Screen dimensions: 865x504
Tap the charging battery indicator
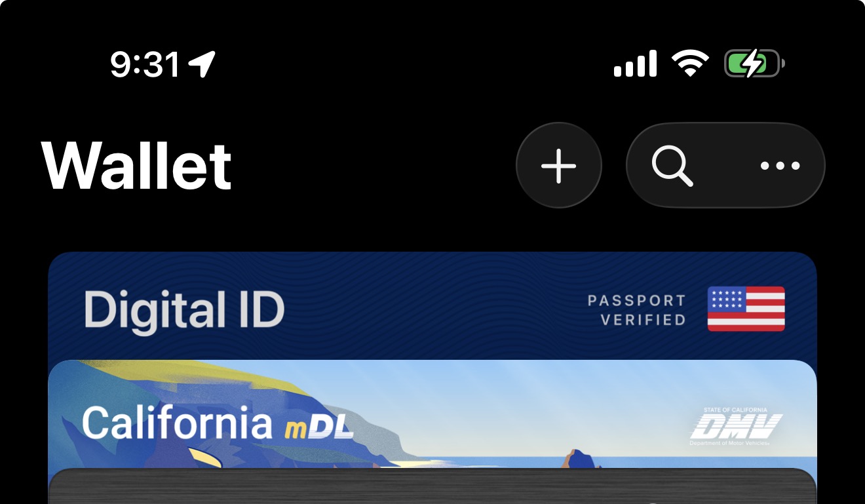[x=754, y=64]
